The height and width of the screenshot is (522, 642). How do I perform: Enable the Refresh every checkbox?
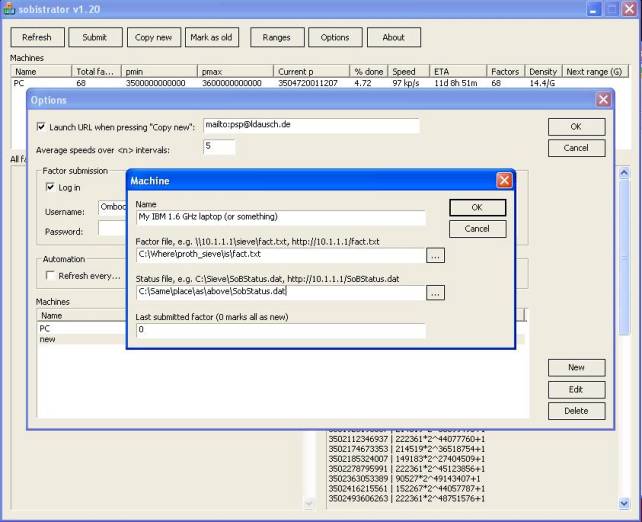point(51,276)
